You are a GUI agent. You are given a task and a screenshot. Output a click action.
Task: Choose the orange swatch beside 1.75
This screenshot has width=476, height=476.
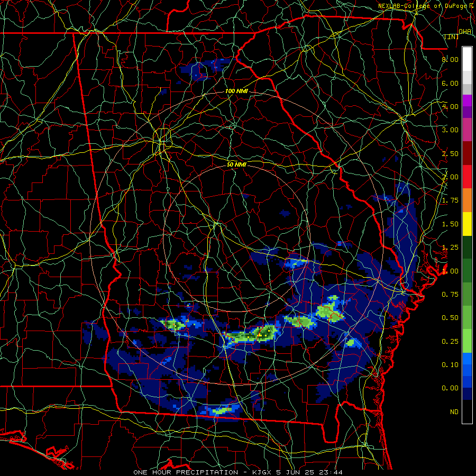click(x=467, y=200)
